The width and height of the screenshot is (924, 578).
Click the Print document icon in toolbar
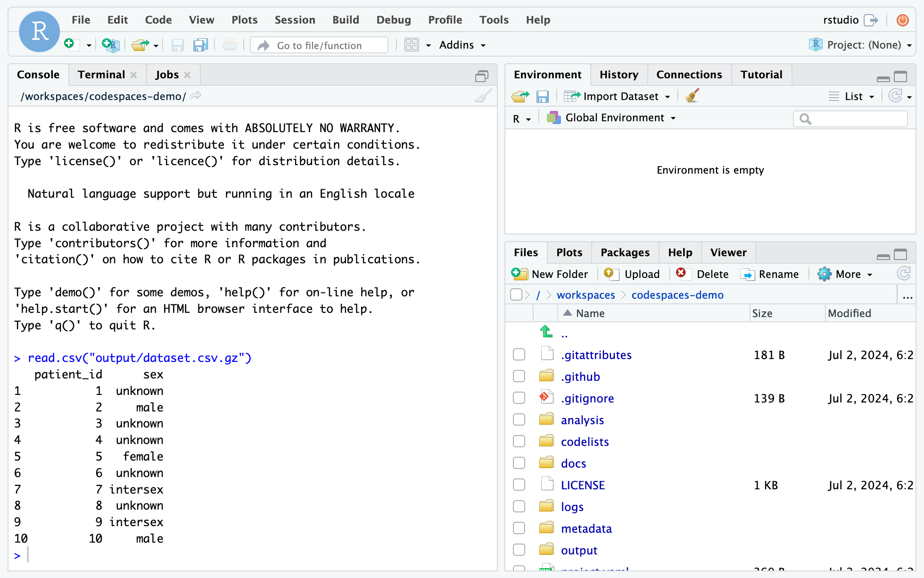coord(230,45)
